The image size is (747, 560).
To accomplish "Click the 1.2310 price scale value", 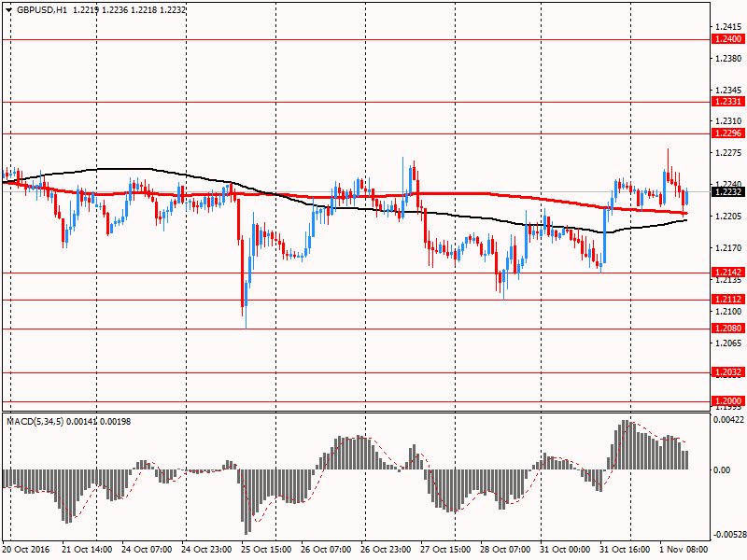I will (728, 121).
